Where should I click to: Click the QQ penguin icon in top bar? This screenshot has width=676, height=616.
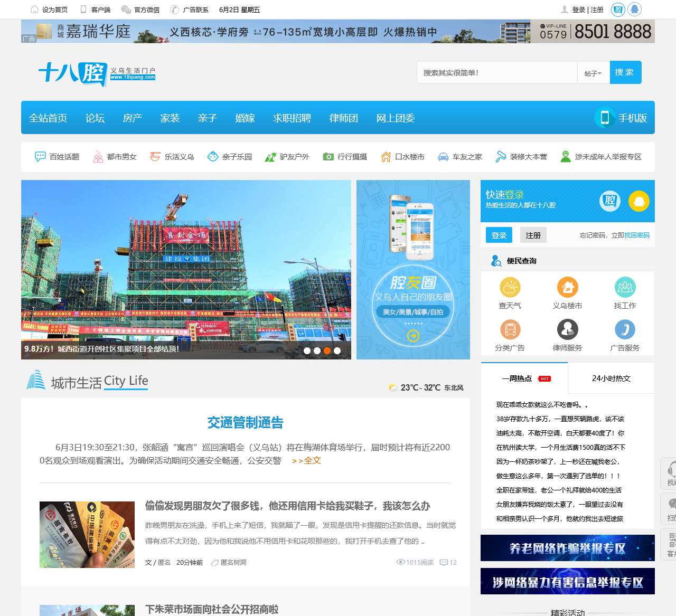[635, 10]
